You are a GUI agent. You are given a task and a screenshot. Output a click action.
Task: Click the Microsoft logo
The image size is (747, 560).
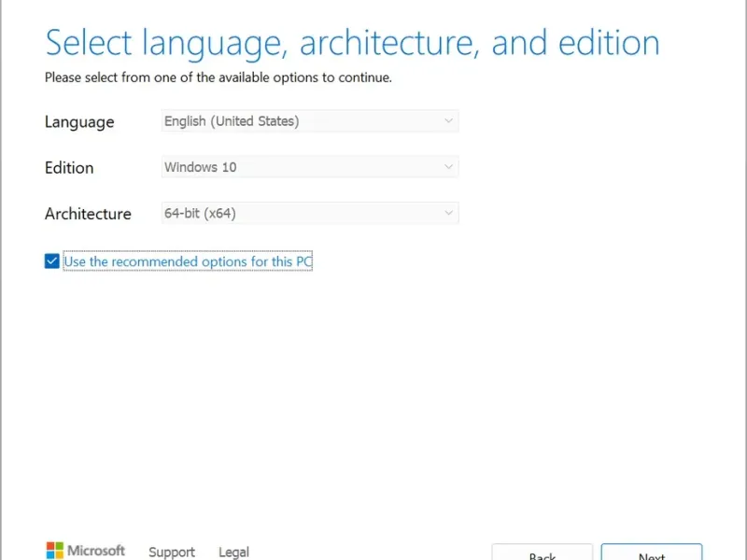[x=86, y=551]
